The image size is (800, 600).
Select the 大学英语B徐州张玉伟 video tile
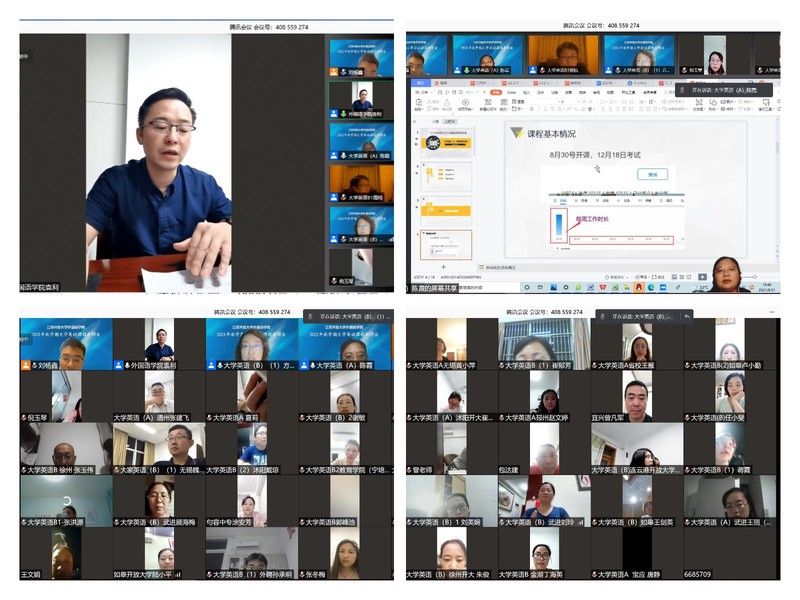66,448
